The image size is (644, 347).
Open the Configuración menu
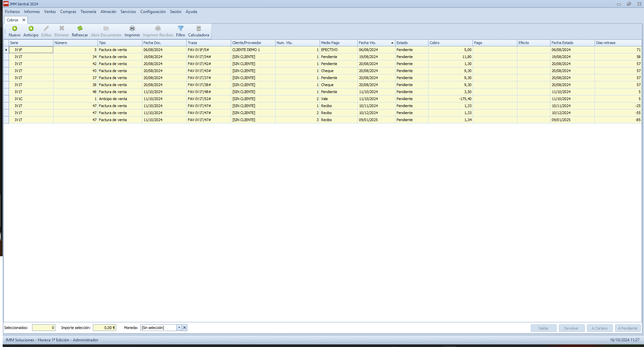click(153, 12)
